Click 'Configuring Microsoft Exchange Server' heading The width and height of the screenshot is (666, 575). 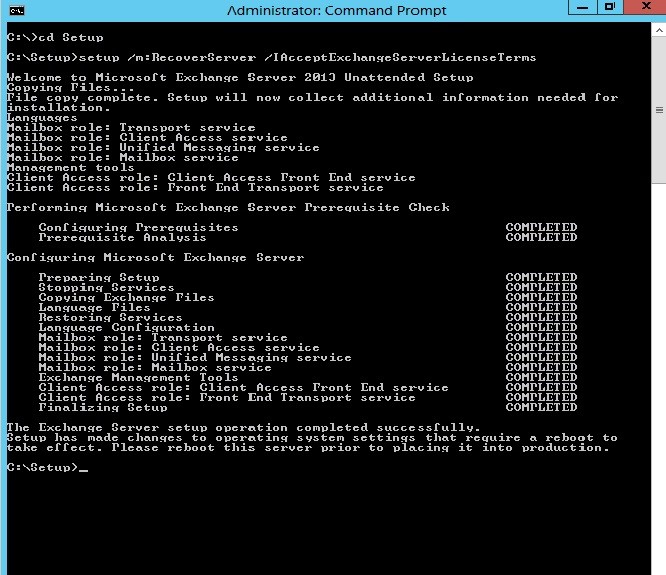pyautogui.click(x=155, y=258)
